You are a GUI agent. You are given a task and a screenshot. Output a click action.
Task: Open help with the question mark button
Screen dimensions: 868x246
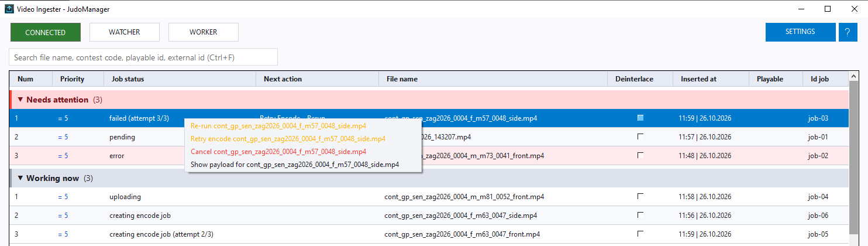(848, 32)
